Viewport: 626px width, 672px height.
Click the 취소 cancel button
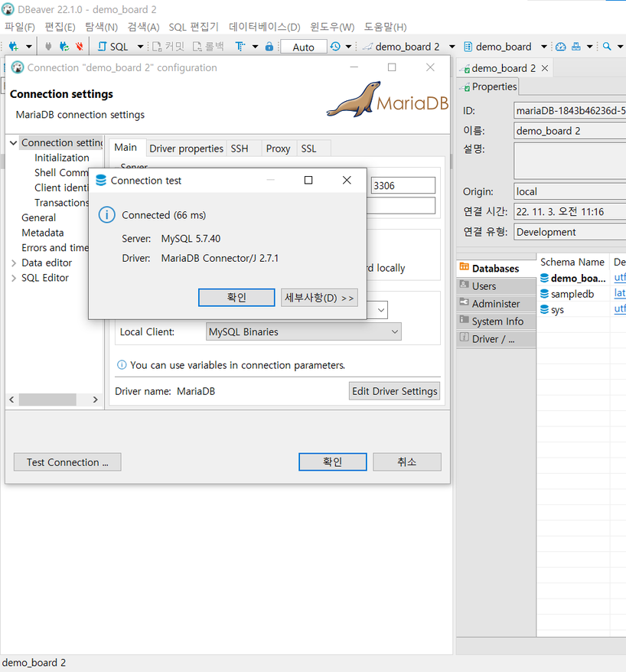coord(407,462)
